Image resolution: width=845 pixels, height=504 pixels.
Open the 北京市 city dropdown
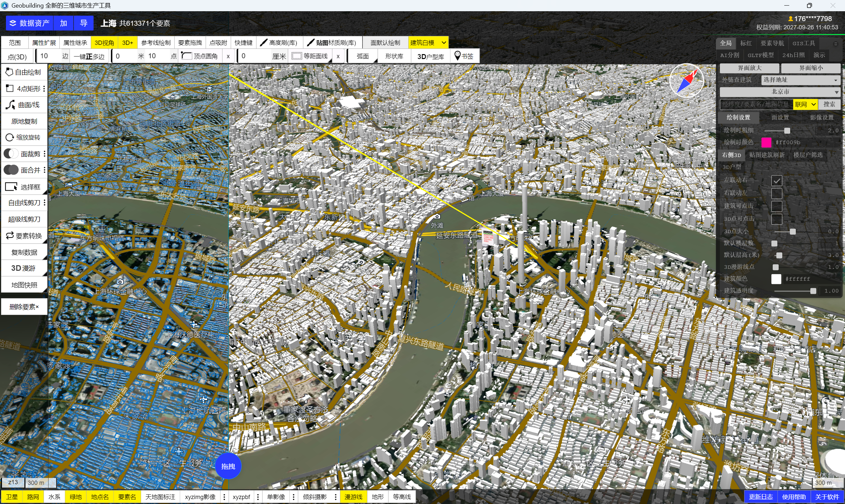pyautogui.click(x=780, y=92)
